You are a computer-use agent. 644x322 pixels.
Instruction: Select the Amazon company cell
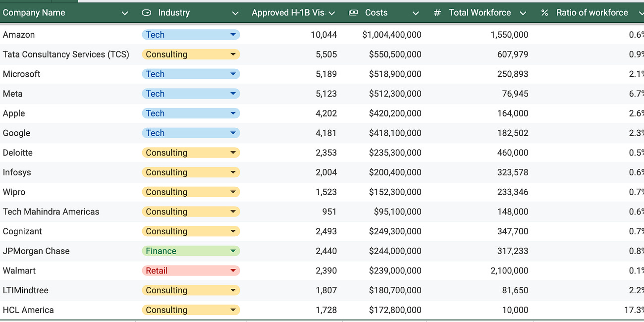[x=67, y=35]
